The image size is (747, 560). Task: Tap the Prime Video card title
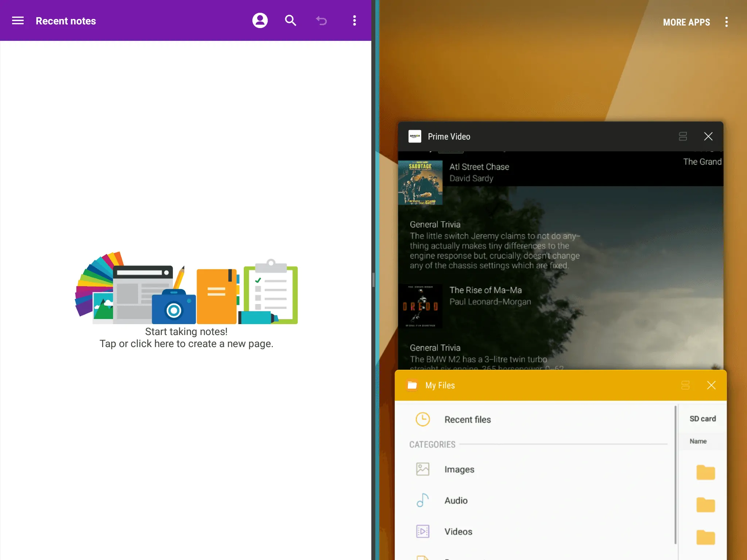(x=449, y=137)
